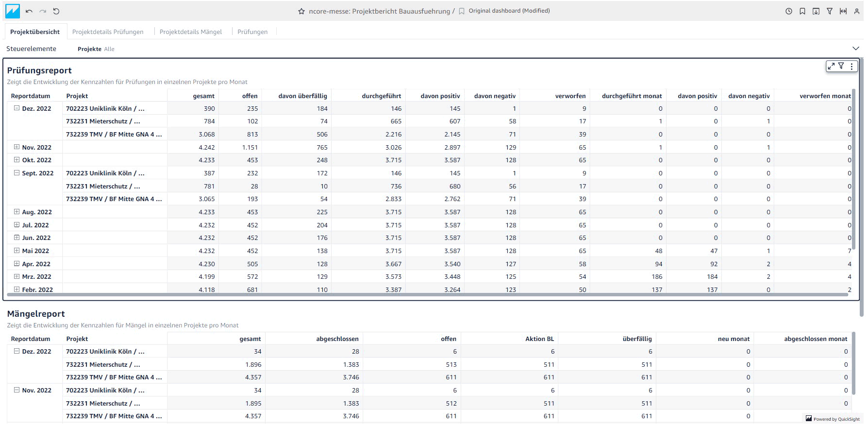
Task: Collapse the Steuerelemente controls chevron
Action: [856, 49]
